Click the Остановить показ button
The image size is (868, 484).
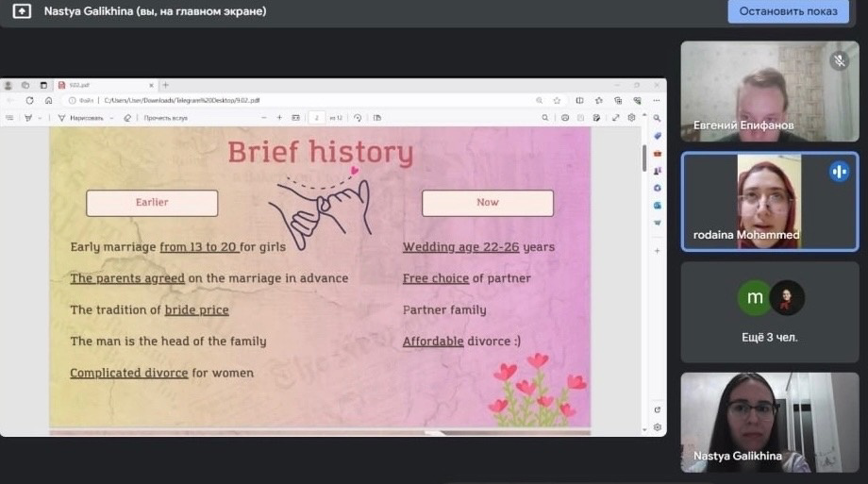tap(788, 11)
